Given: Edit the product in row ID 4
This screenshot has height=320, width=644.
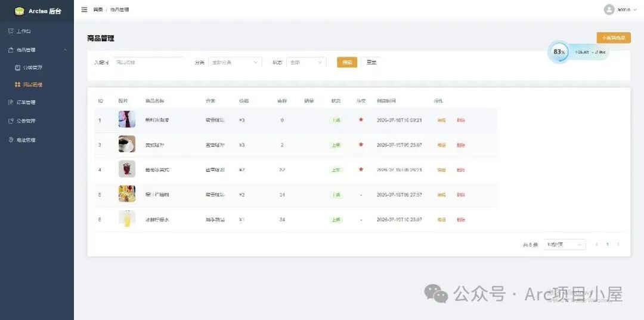Looking at the screenshot, I should (441, 170).
